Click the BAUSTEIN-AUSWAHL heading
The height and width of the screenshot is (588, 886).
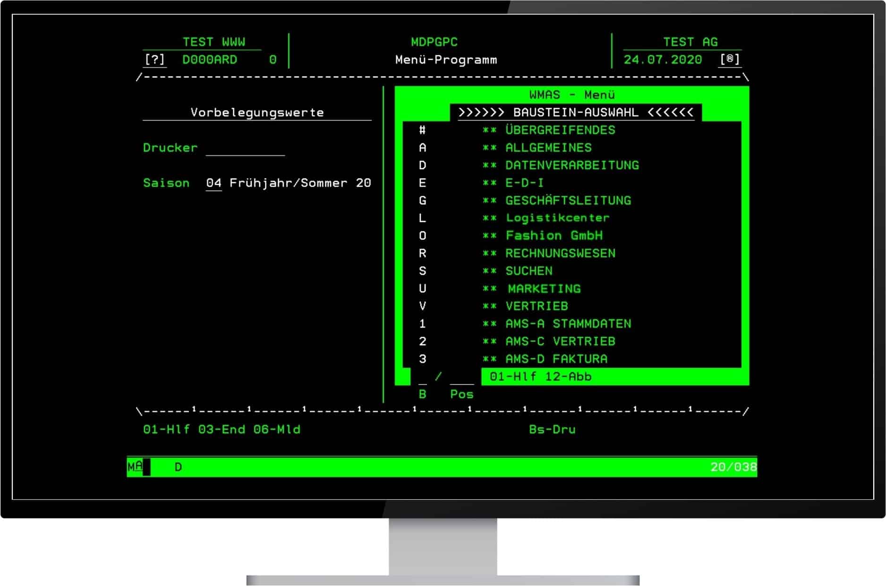[576, 112]
